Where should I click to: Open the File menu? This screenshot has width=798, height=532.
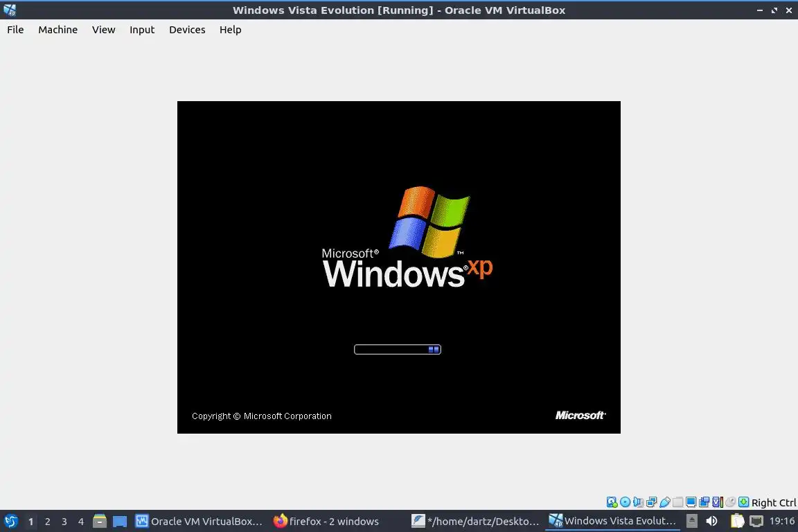15,30
